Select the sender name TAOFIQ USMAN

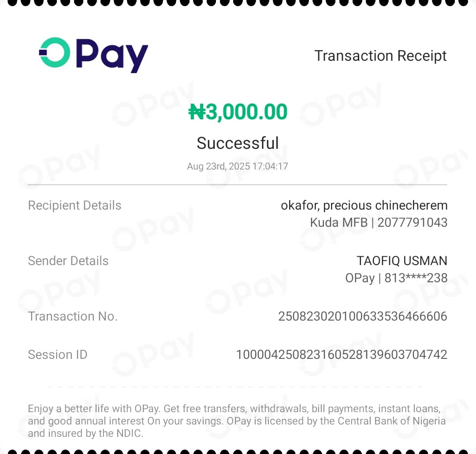tap(402, 261)
